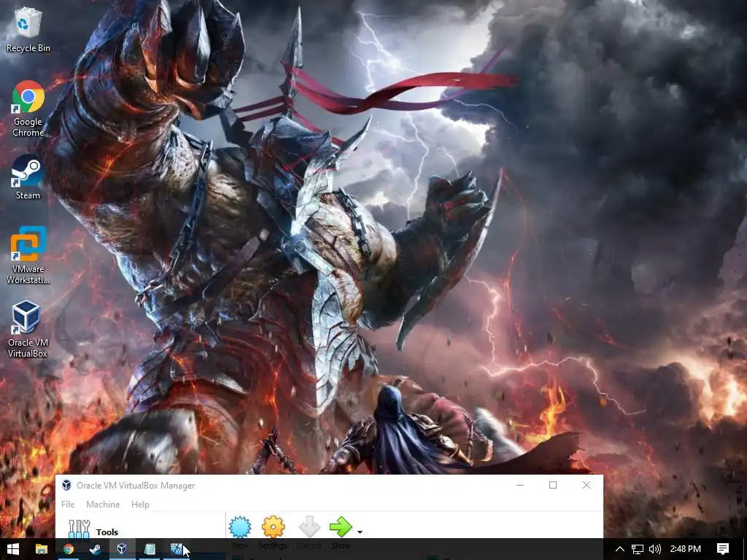
Task: Click the blue New machine toolbar icon
Action: click(239, 527)
